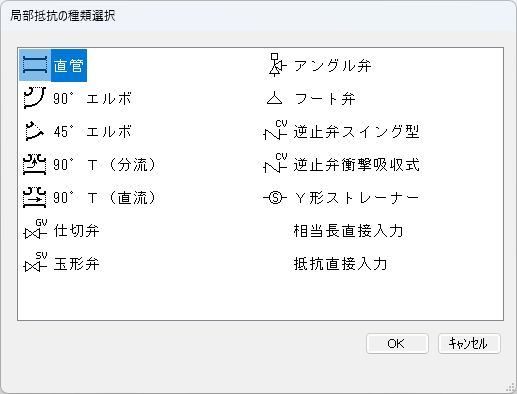Confirm selection with the OK button
The width and height of the screenshot is (517, 394).
(397, 343)
